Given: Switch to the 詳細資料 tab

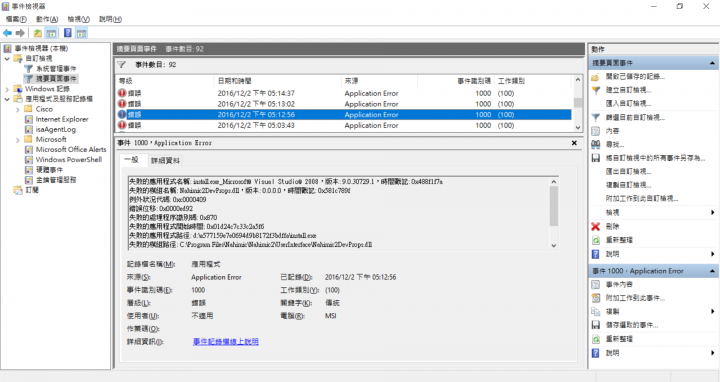Looking at the screenshot, I should pyautogui.click(x=166, y=160).
